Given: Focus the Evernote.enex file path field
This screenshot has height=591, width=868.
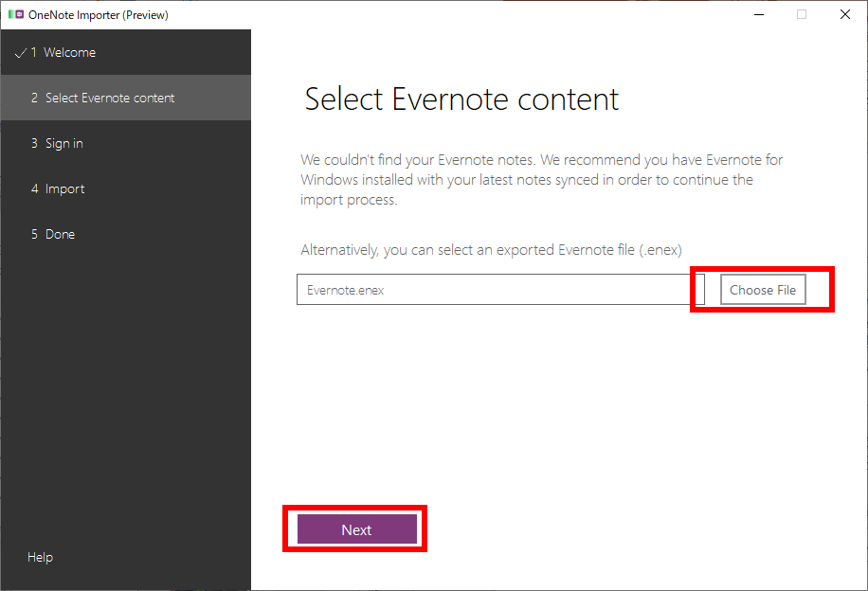Looking at the screenshot, I should tap(500, 290).
